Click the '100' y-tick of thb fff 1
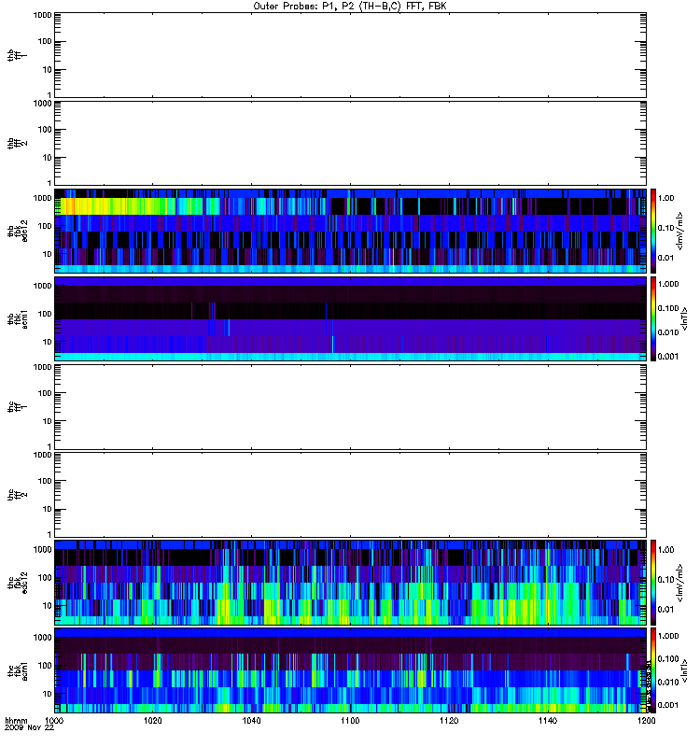This screenshot has width=700, height=747. point(45,41)
